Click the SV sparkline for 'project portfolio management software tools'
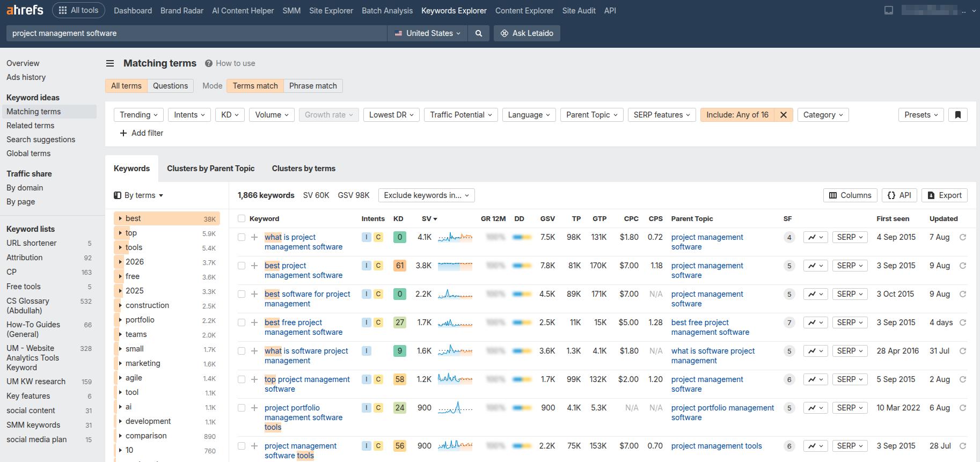This screenshot has width=980, height=462. 455,408
